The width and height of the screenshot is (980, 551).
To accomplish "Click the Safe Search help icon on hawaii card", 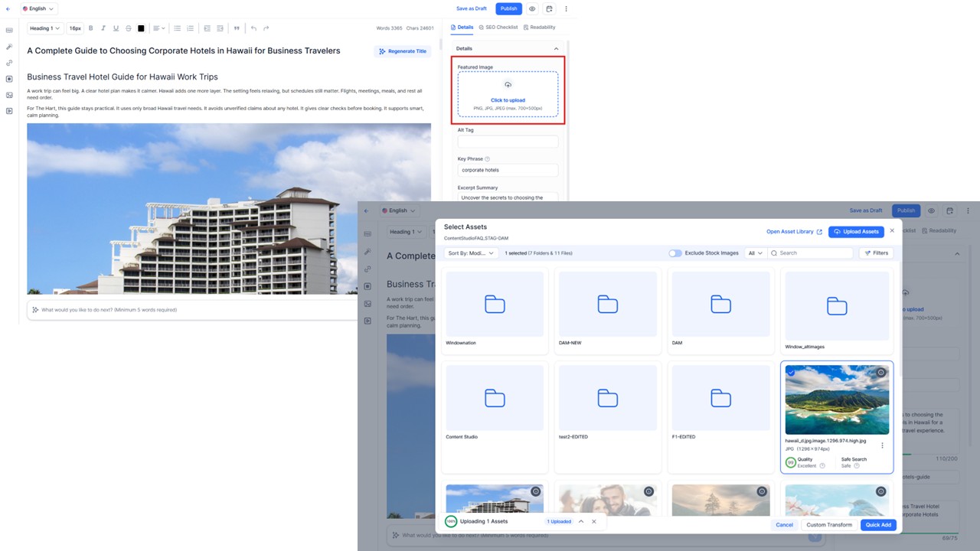I will point(857,465).
